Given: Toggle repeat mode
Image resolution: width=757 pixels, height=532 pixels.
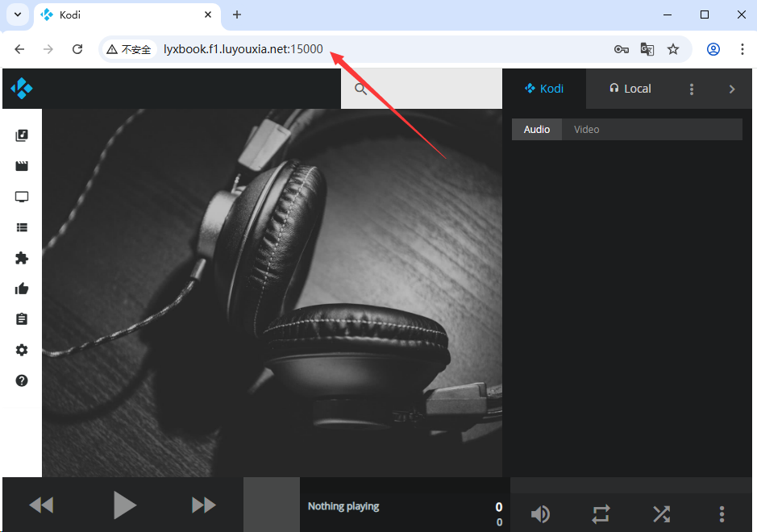Looking at the screenshot, I should pyautogui.click(x=601, y=514).
